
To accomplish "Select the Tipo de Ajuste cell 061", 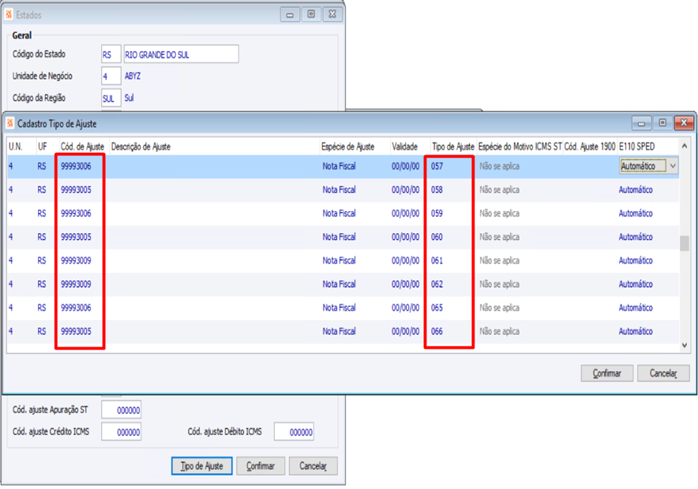I will click(437, 261).
